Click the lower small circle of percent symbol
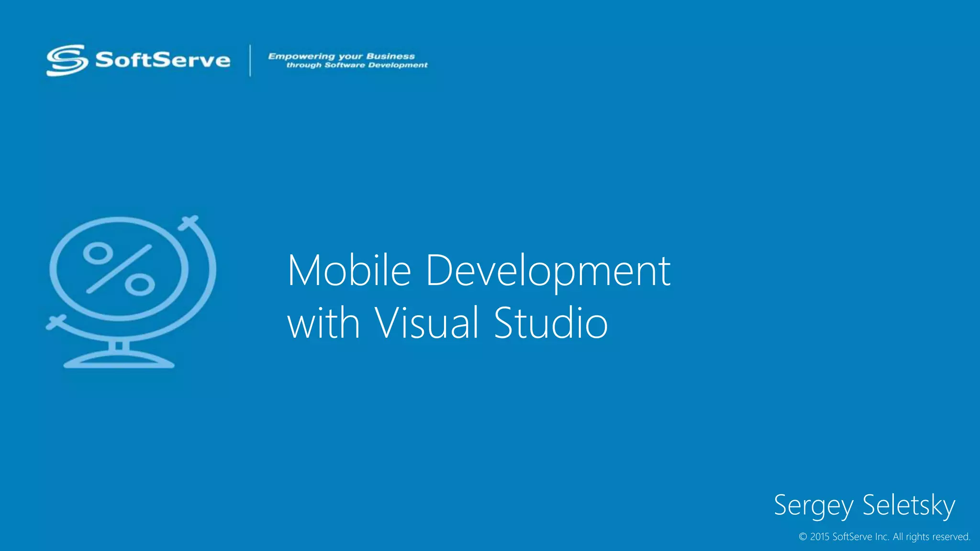Viewport: 980px width, 551px height. 140,286
